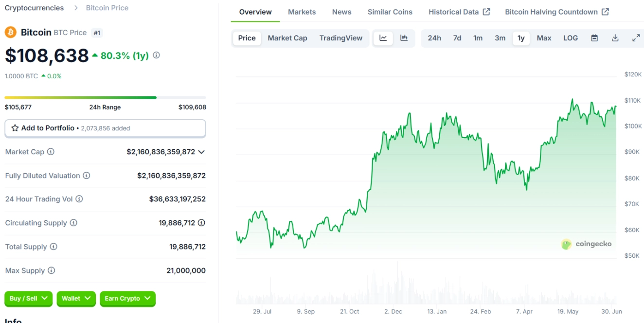Click the 24h Range progress bar
Viewport: 644px width, 323px height.
point(105,97)
